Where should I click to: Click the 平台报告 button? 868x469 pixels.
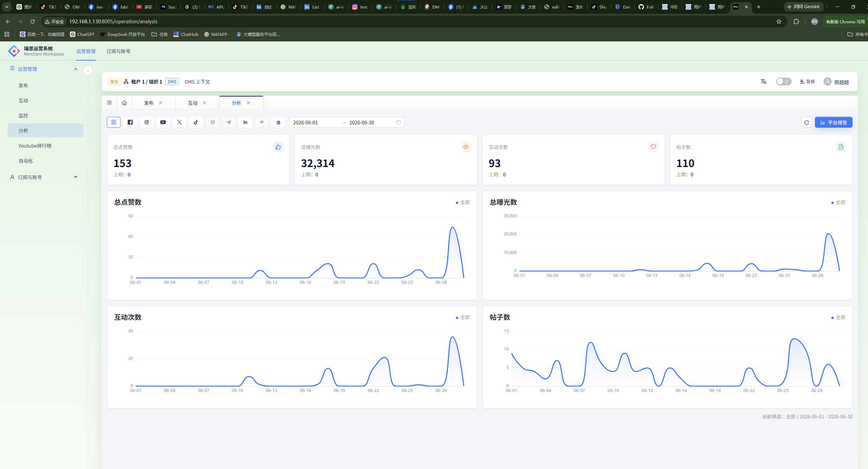point(833,122)
